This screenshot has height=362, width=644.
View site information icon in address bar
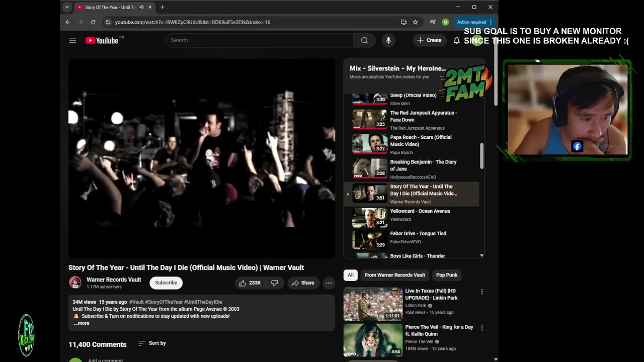point(108,22)
